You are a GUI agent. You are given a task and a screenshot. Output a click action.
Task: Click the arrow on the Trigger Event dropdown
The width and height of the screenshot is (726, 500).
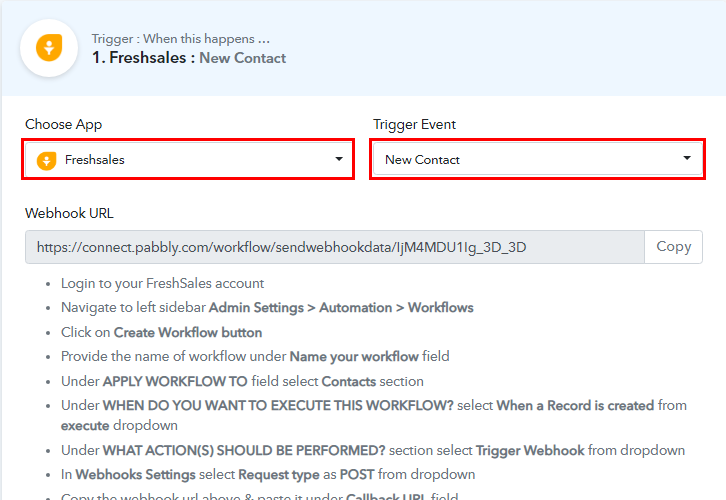(x=687, y=158)
